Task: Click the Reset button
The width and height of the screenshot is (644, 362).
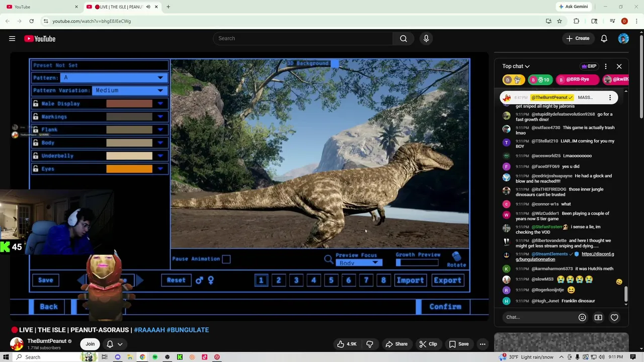Action: [176, 280]
